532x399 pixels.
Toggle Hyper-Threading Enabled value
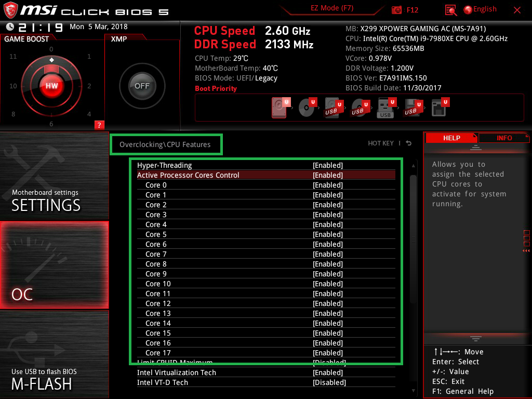click(328, 165)
